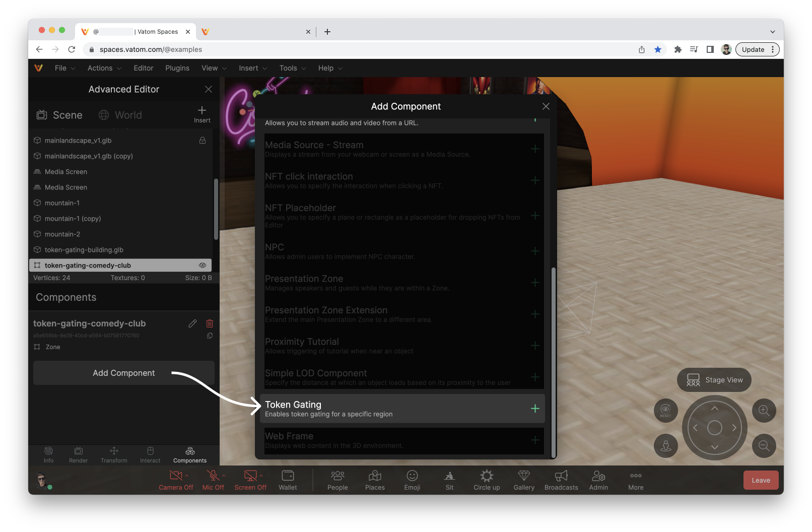Viewport: 812px width, 532px height.
Task: Add the Web Frame component via plus
Action: tap(535, 440)
